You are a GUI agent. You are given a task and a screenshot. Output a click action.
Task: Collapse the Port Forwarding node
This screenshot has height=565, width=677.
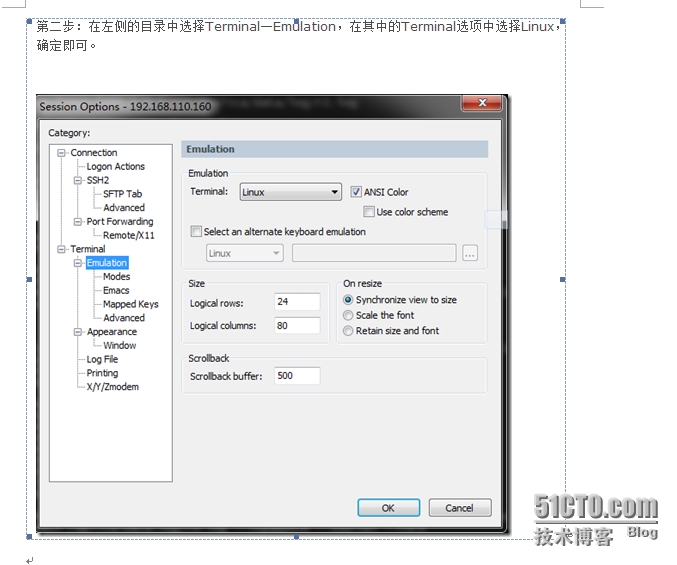coord(78,222)
